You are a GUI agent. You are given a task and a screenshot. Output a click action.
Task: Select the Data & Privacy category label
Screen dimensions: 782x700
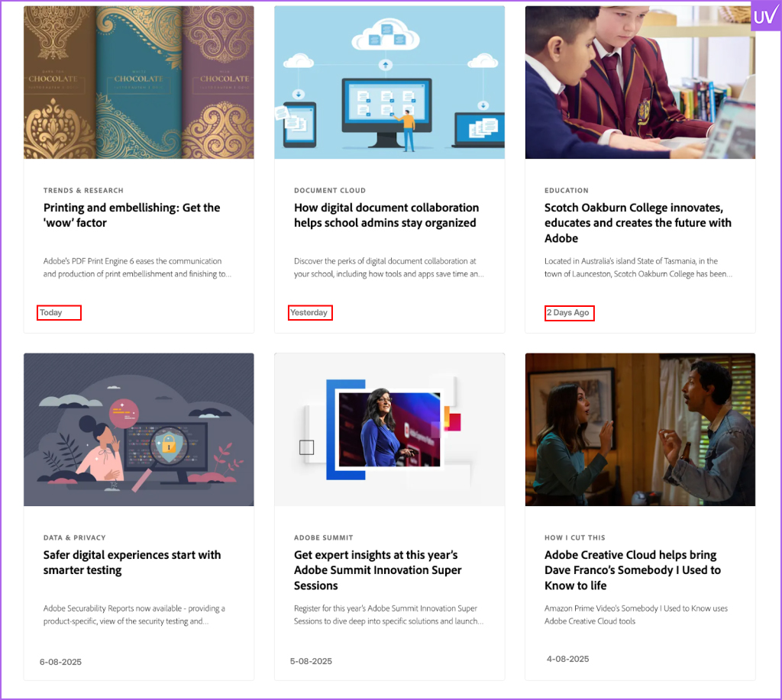click(x=74, y=537)
